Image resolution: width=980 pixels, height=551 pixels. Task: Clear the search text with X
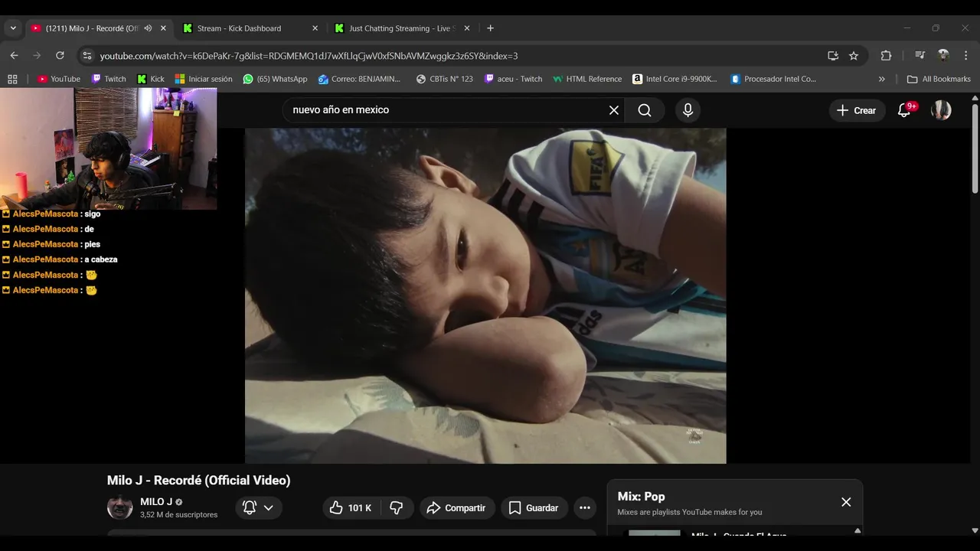pyautogui.click(x=614, y=110)
